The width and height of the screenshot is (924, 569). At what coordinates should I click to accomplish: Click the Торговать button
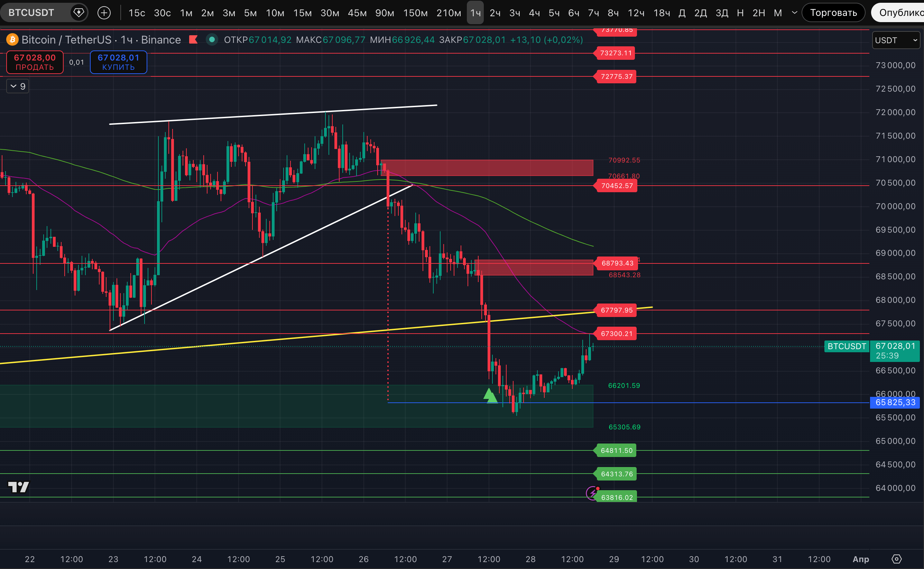point(833,13)
